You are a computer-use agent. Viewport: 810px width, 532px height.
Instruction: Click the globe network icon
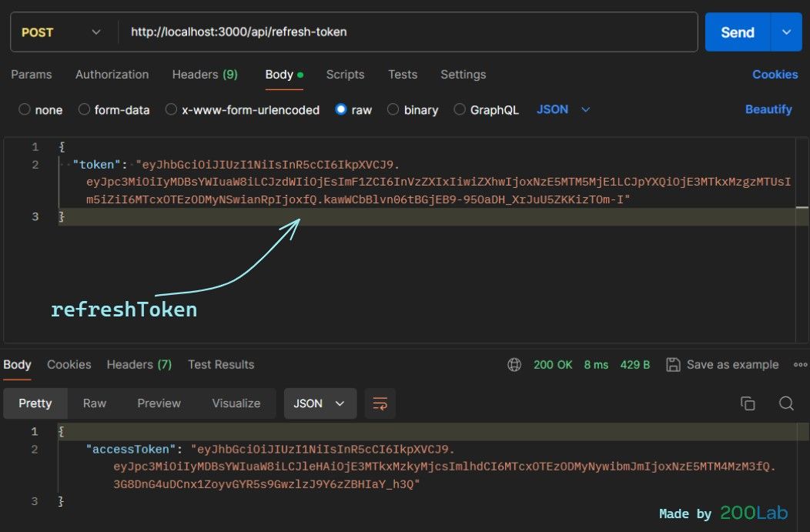tap(514, 365)
